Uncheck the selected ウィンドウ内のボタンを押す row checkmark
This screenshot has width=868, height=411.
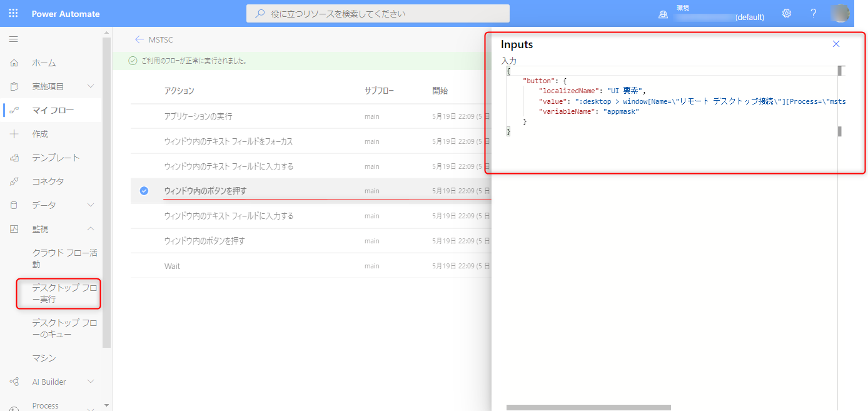pos(144,191)
